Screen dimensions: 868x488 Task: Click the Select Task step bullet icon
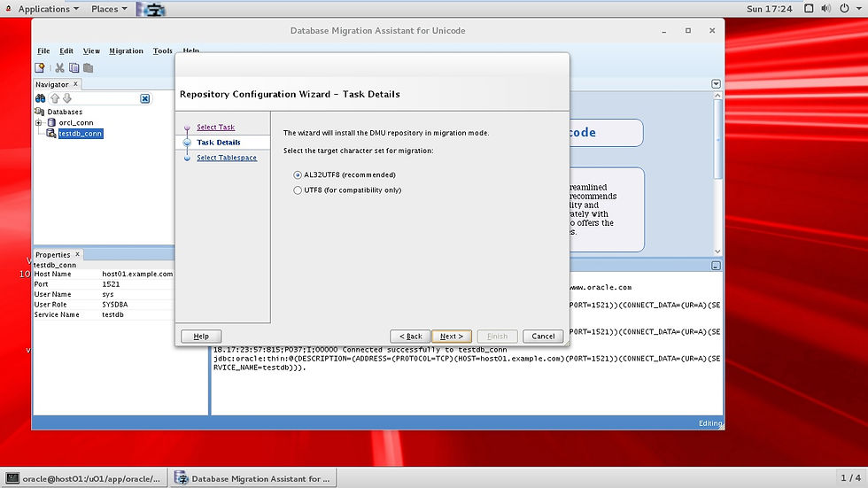click(x=187, y=128)
